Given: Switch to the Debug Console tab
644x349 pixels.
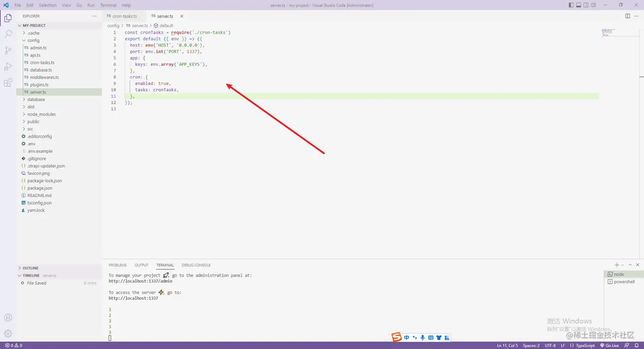Looking at the screenshot, I should coord(196,265).
